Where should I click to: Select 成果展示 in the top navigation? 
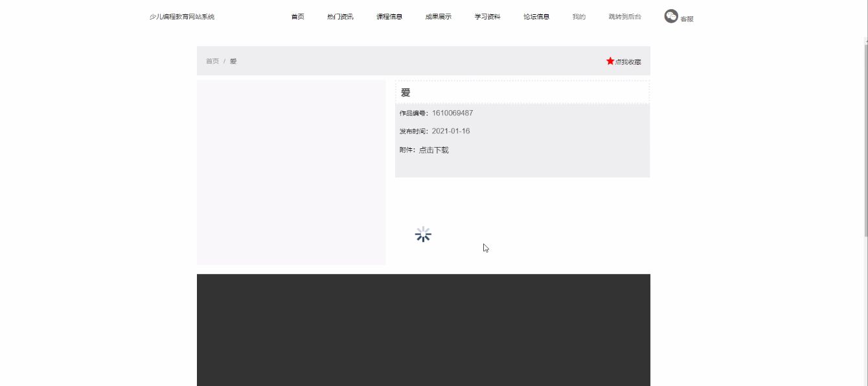(439, 17)
